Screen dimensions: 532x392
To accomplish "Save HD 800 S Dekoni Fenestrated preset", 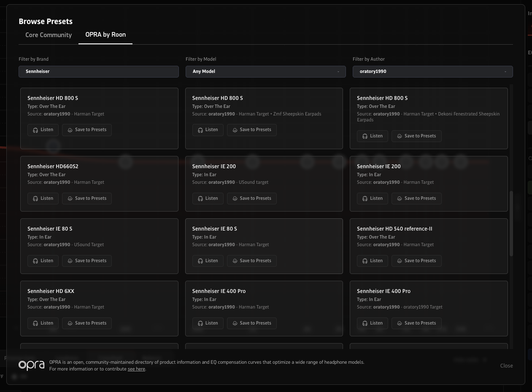I will [x=416, y=136].
